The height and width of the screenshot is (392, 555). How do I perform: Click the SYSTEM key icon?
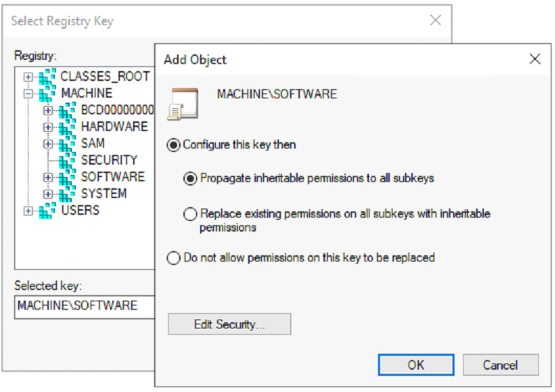click(x=68, y=193)
